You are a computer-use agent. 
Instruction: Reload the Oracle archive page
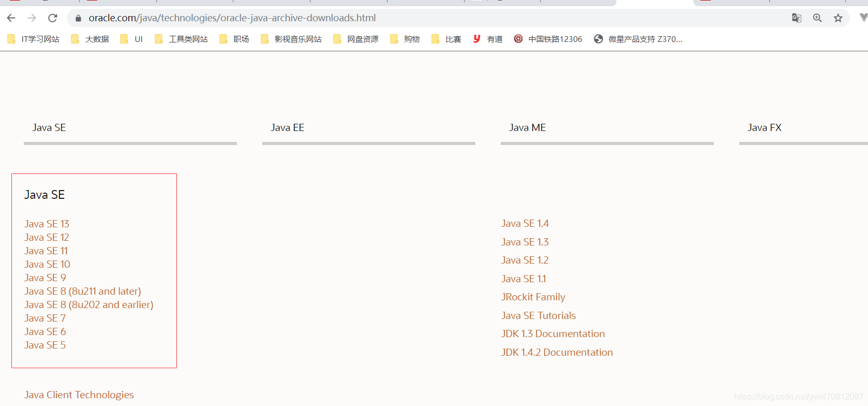coord(52,18)
